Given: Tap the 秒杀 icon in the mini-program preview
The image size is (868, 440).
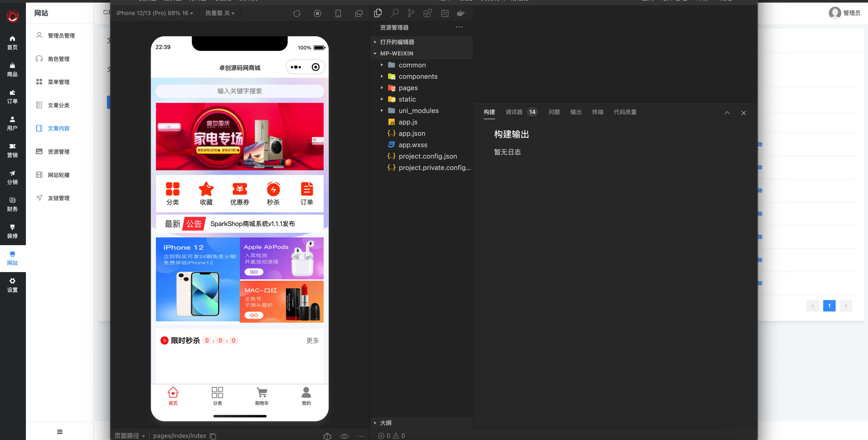Looking at the screenshot, I should [273, 189].
